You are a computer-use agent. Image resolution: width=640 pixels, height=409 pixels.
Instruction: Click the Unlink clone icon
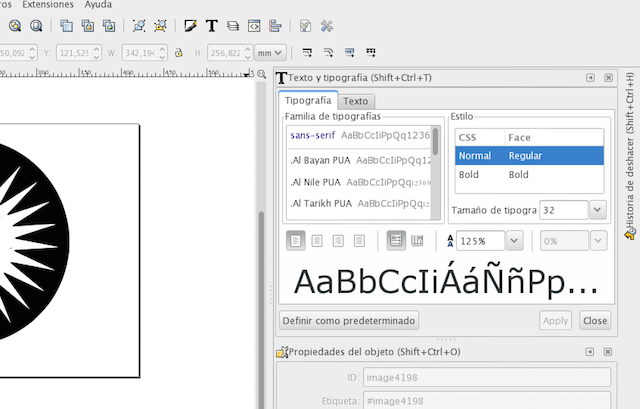[x=109, y=26]
